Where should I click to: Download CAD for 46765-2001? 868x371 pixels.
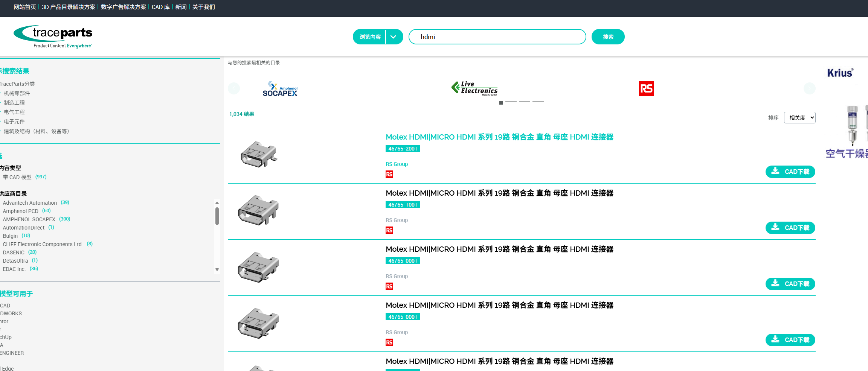790,172
